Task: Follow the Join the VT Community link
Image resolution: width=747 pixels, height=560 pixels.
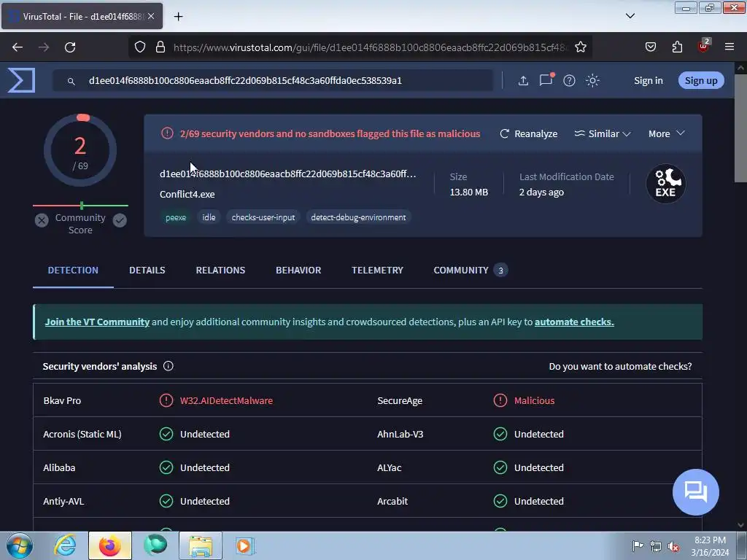Action: pyautogui.click(x=97, y=322)
